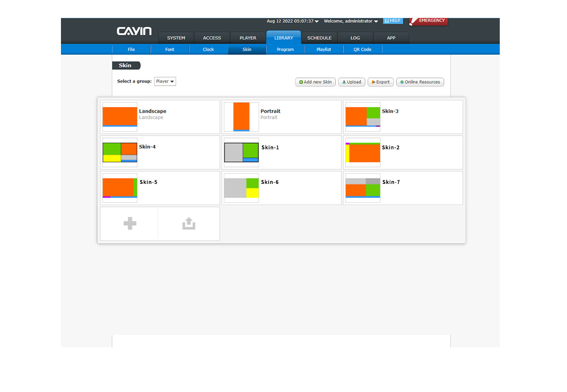Image resolution: width=567 pixels, height=392 pixels.
Task: Open Online Resources
Action: (419, 82)
